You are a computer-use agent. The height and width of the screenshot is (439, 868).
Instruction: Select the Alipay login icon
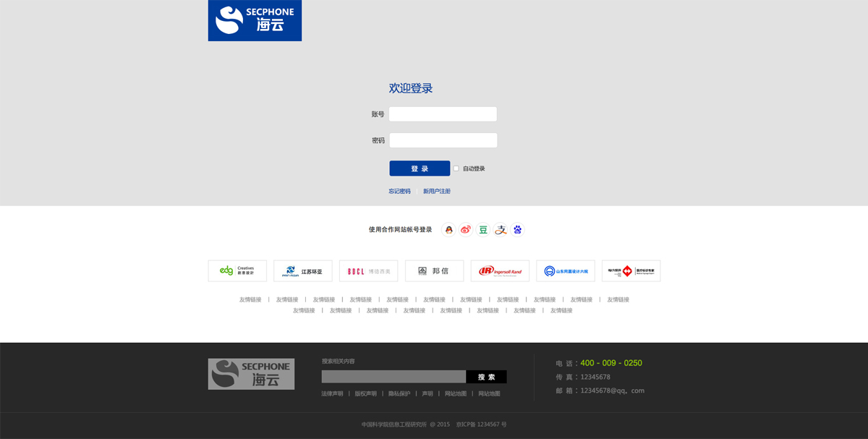(501, 230)
